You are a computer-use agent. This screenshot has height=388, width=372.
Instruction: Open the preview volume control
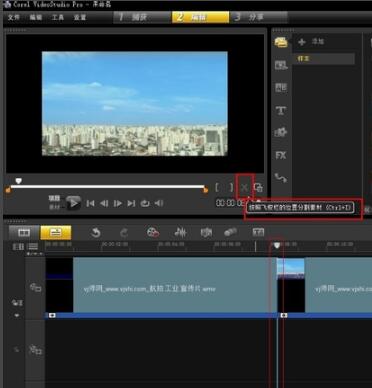[159, 203]
